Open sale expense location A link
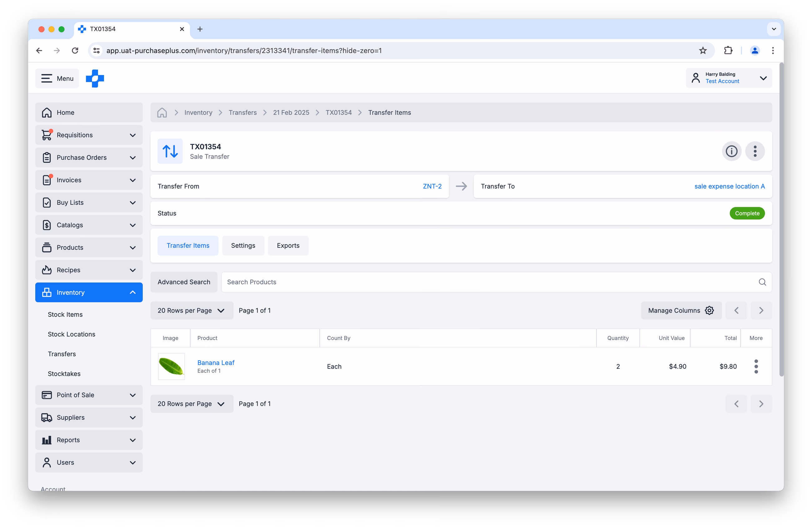The image size is (812, 528). point(730,186)
